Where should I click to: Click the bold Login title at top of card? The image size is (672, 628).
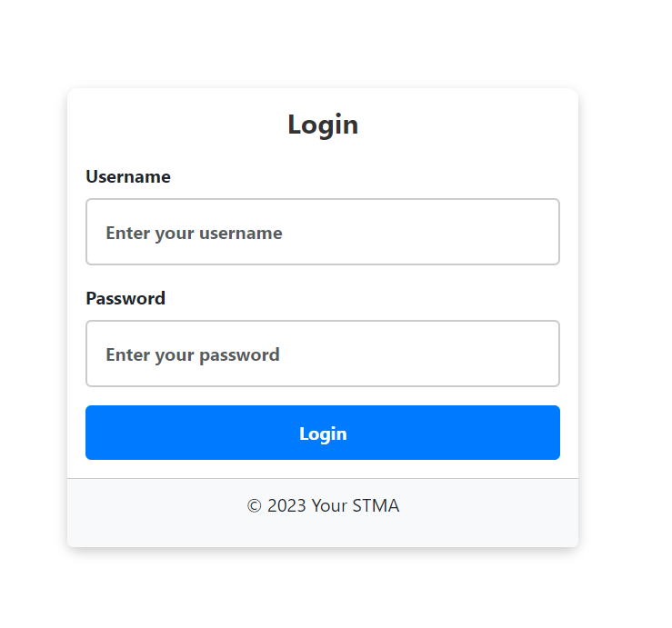[x=323, y=125]
